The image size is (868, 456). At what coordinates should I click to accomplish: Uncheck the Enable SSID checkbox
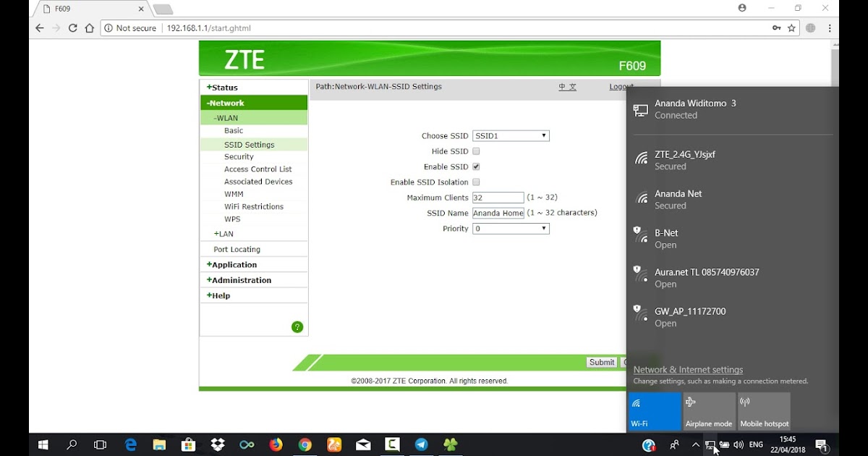point(476,166)
